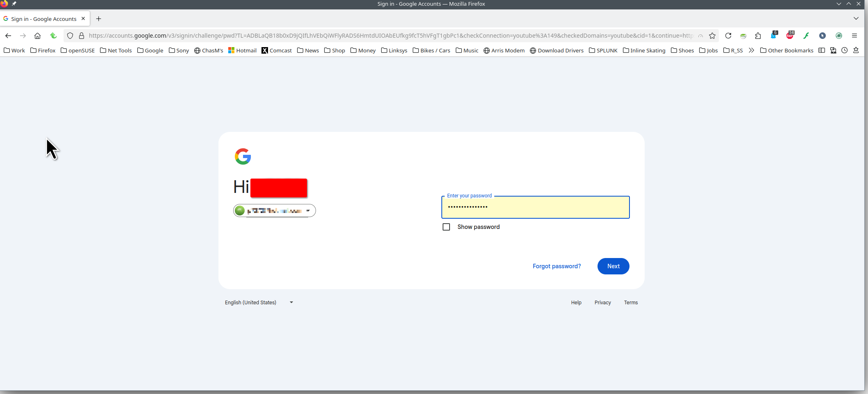Open the Music bookmarks folder
The image size is (868, 394).
pyautogui.click(x=467, y=50)
